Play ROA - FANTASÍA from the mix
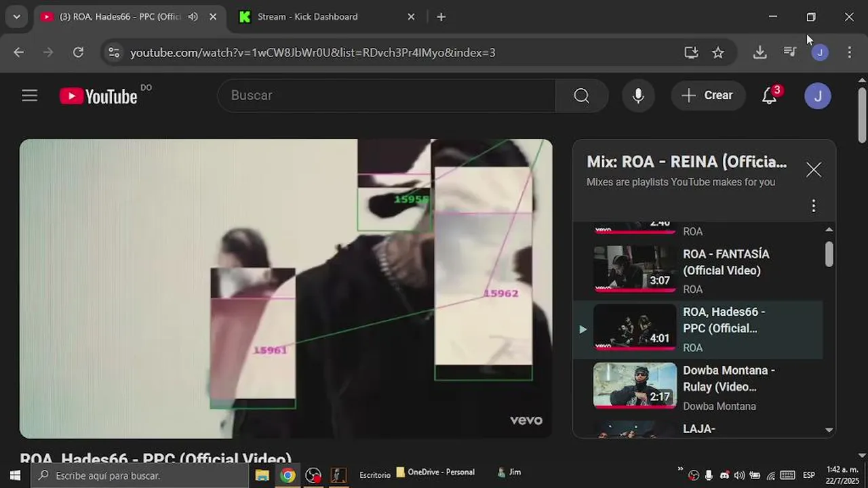 pyautogui.click(x=698, y=270)
